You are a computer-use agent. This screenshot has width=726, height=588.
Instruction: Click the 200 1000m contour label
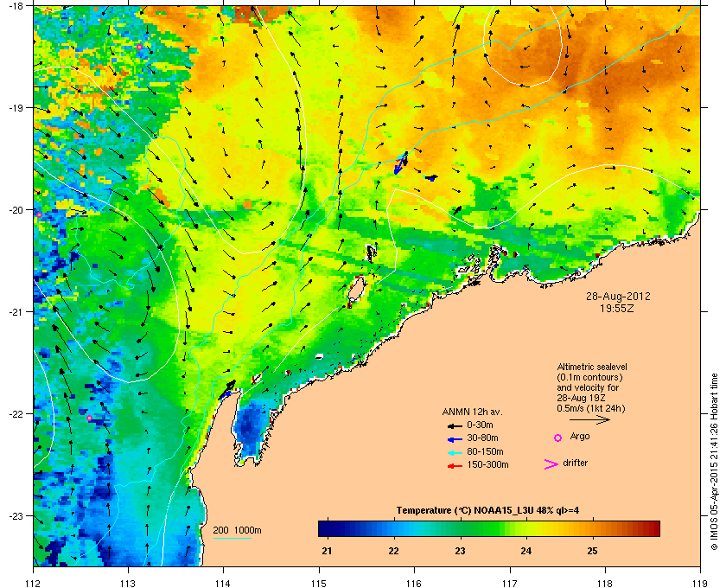click(237, 530)
